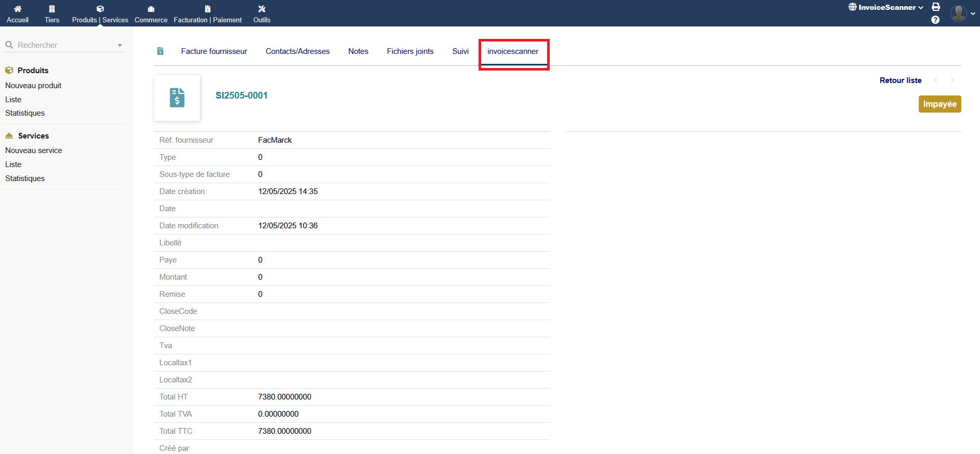Click the large supplier invoice thumbnail

177,98
